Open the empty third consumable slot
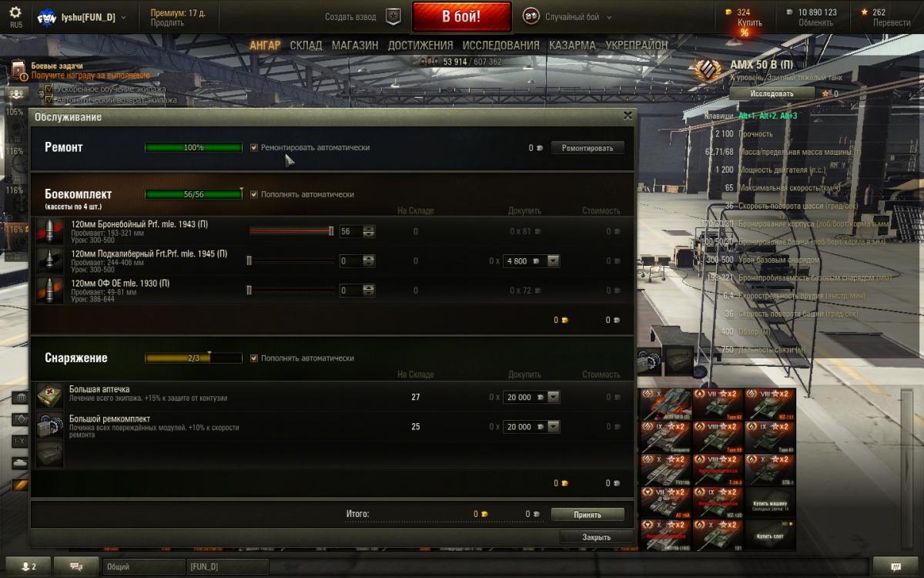Image resolution: width=924 pixels, height=578 pixels. pyautogui.click(x=49, y=455)
